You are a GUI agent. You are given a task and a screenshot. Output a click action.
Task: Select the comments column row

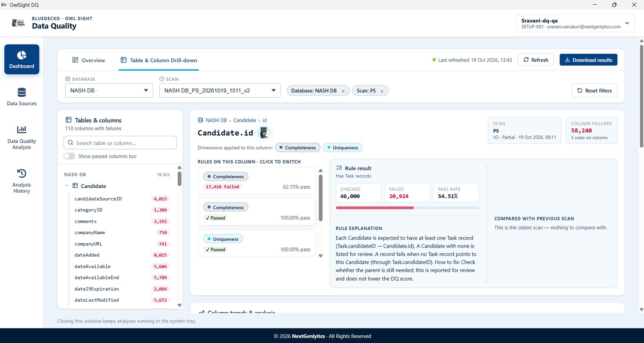(x=122, y=221)
